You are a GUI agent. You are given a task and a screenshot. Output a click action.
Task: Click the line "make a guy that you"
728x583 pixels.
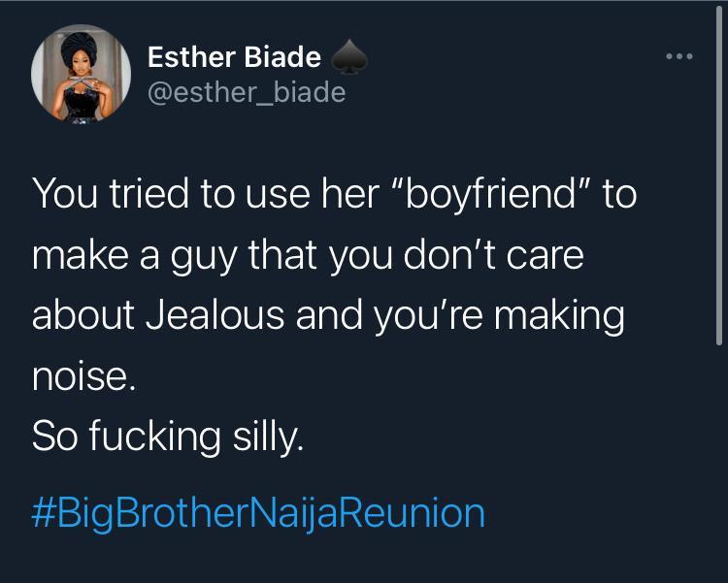tap(308, 256)
